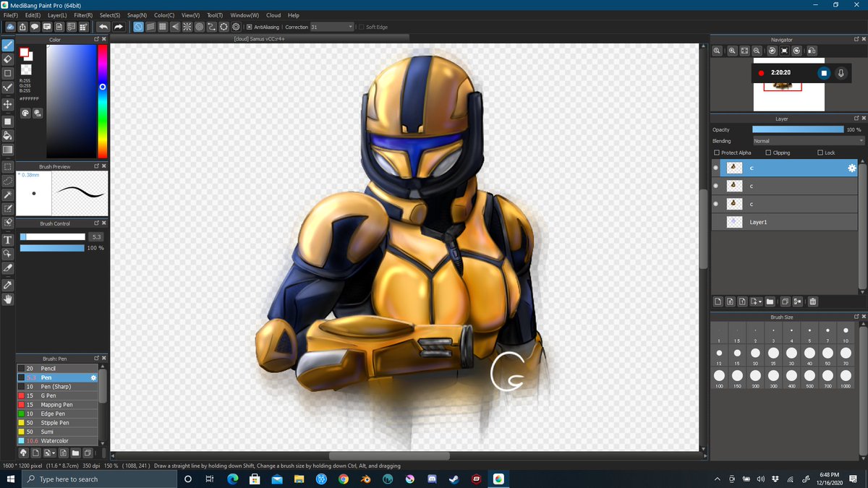The width and height of the screenshot is (868, 488).
Task: Toggle the AntiAliasing checkbox
Action: 250,27
